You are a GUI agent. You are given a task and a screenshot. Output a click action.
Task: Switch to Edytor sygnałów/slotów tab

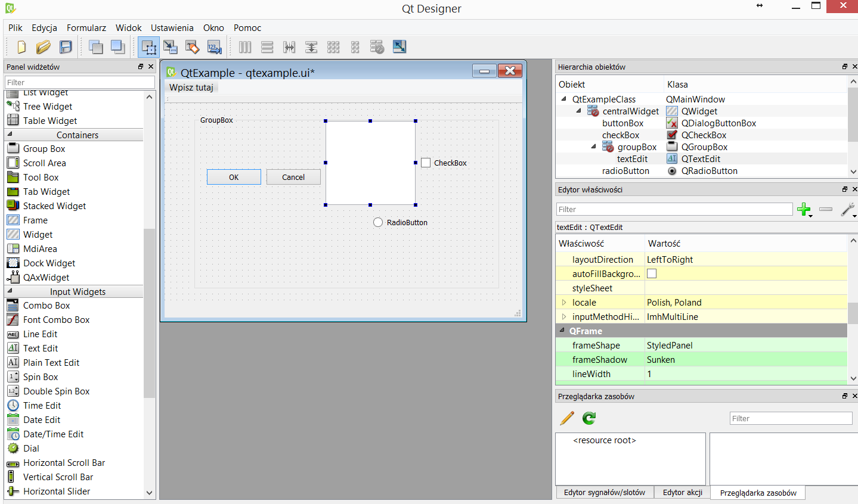tap(605, 492)
